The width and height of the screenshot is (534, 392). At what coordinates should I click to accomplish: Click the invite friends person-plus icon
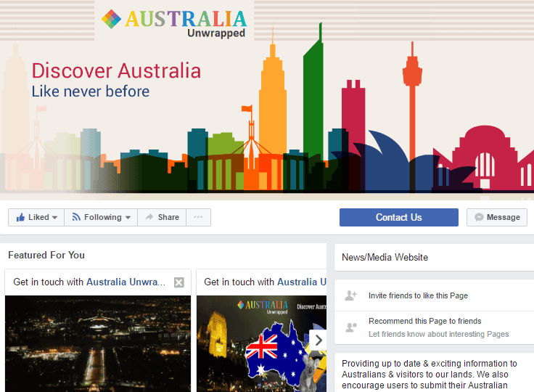point(350,295)
